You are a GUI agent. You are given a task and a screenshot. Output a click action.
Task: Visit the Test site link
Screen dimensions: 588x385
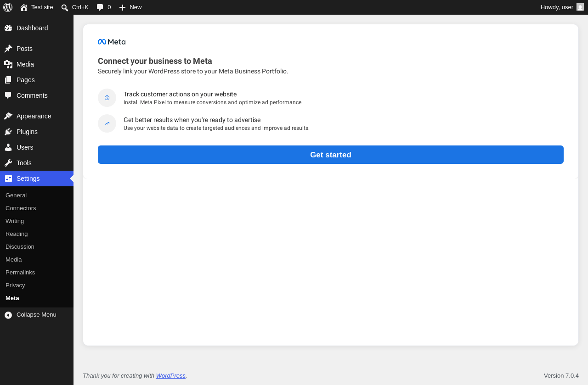pyautogui.click(x=37, y=7)
